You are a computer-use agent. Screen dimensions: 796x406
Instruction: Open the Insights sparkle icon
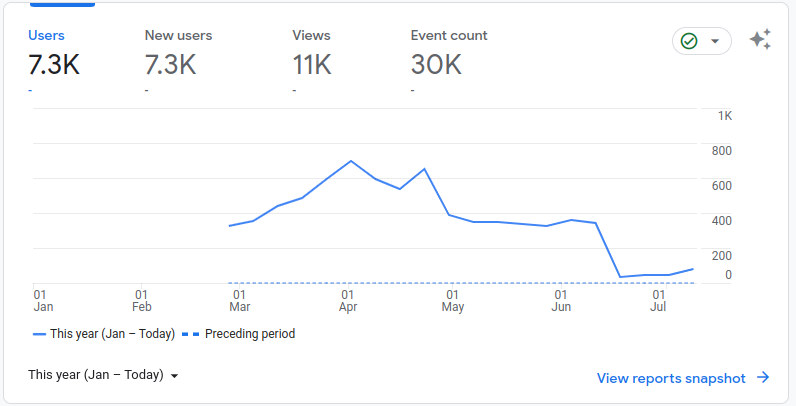[x=760, y=40]
